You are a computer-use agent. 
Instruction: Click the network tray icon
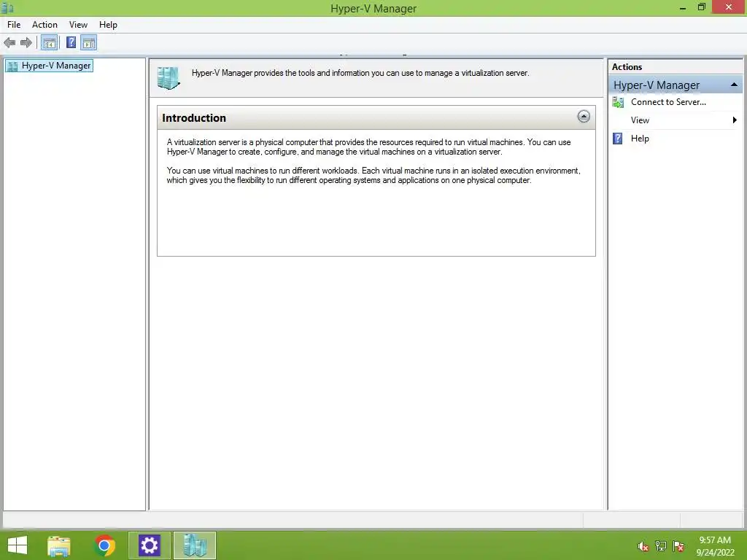pos(660,546)
